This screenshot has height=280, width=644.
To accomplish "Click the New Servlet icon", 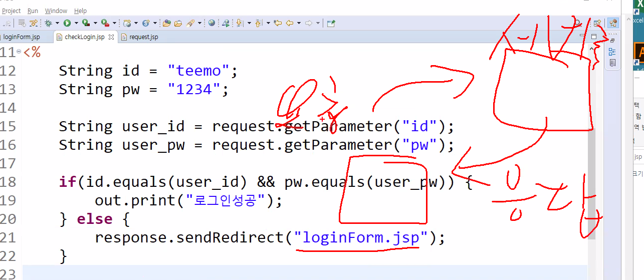I will (146, 23).
